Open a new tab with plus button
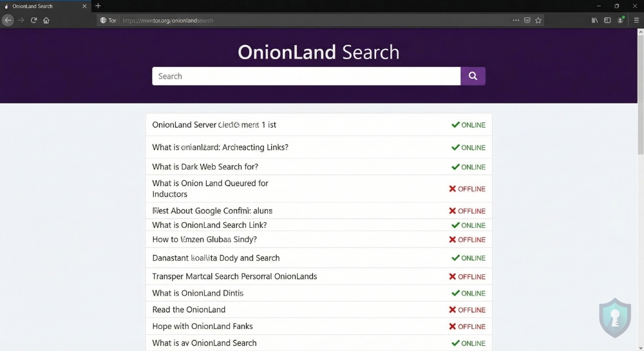 pyautogui.click(x=98, y=6)
